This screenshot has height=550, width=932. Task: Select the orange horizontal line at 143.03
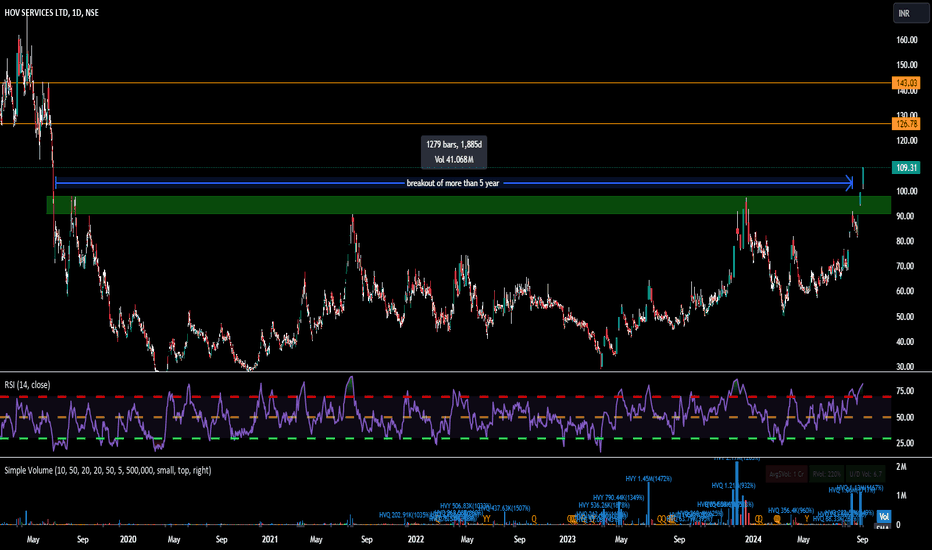(x=446, y=83)
